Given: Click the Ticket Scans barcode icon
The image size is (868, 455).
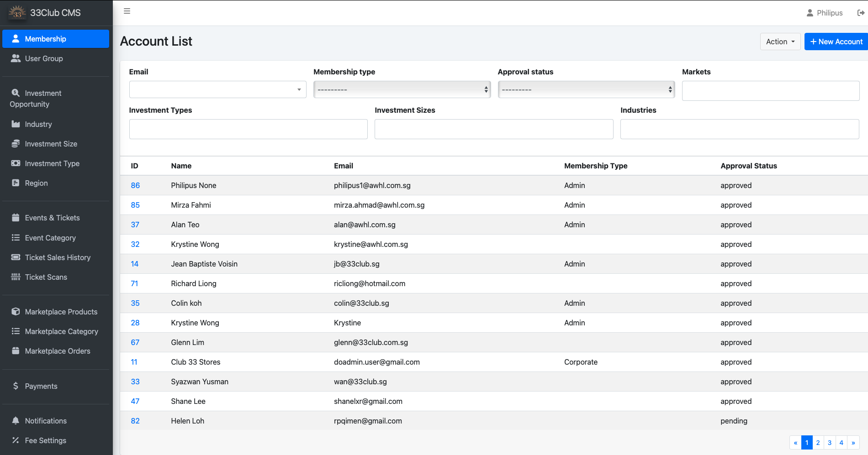Looking at the screenshot, I should click(x=16, y=277).
